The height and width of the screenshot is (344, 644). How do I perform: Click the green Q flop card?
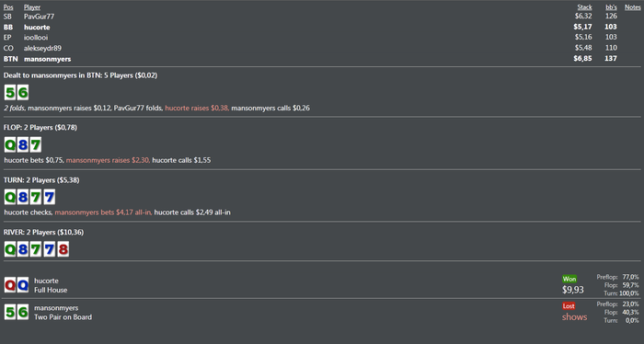tap(10, 144)
